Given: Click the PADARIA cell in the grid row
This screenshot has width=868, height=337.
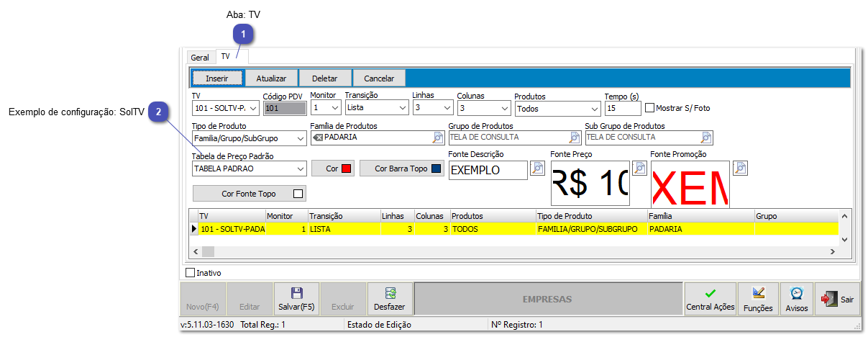Looking at the screenshot, I should pos(700,229).
